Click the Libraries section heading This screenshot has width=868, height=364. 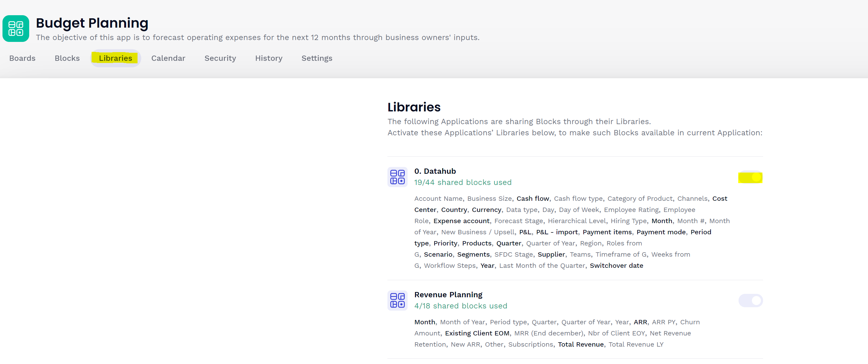point(414,107)
